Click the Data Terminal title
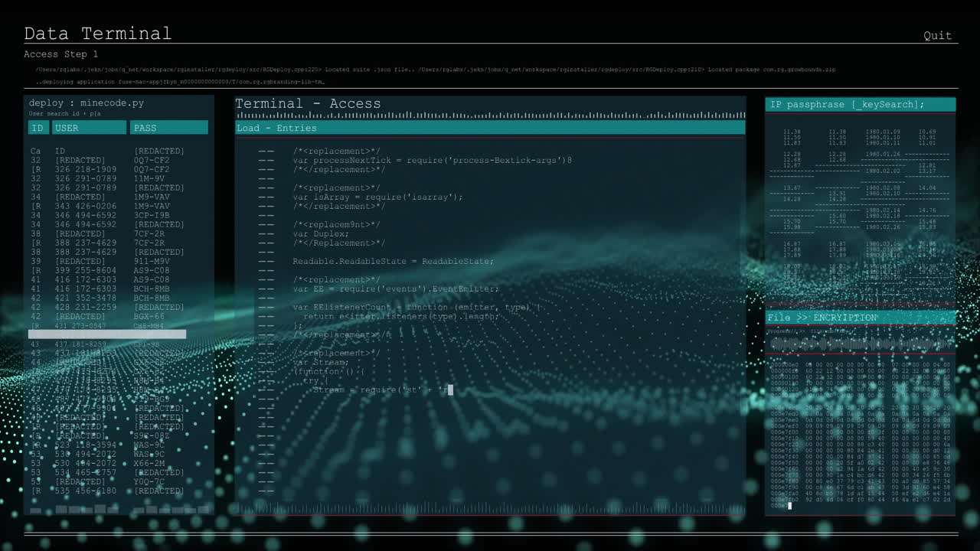The width and height of the screenshot is (980, 551). (98, 33)
